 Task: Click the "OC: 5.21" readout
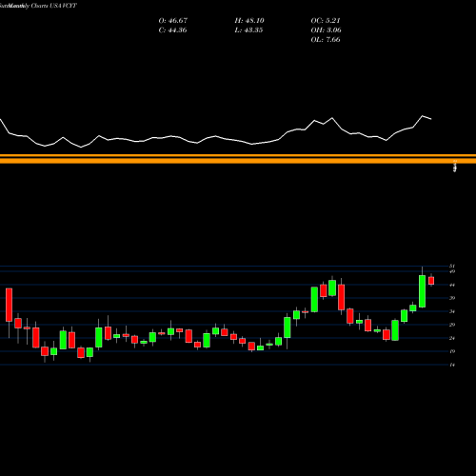(x=326, y=21)
